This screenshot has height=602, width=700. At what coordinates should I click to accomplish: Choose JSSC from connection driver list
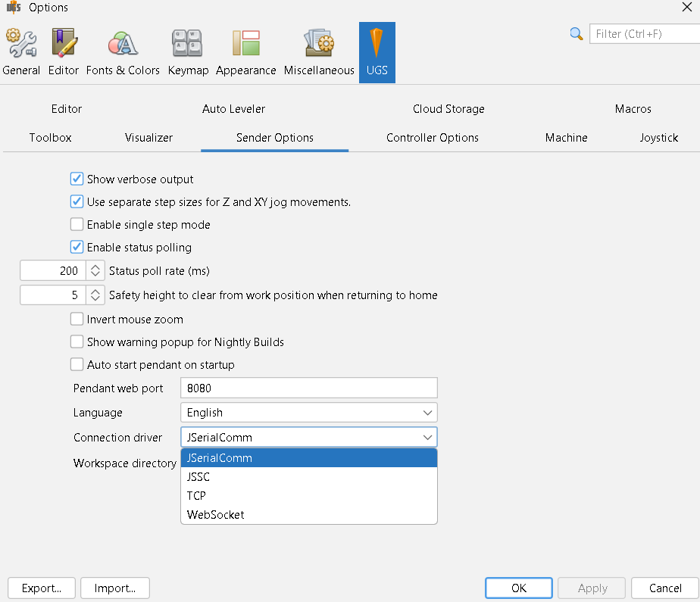coord(309,476)
